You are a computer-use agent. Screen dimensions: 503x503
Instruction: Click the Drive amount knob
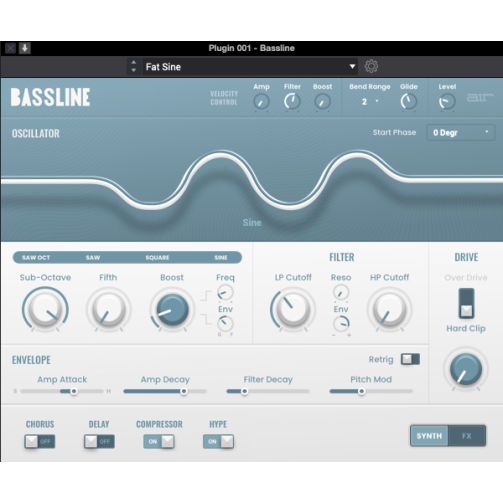[x=466, y=369]
